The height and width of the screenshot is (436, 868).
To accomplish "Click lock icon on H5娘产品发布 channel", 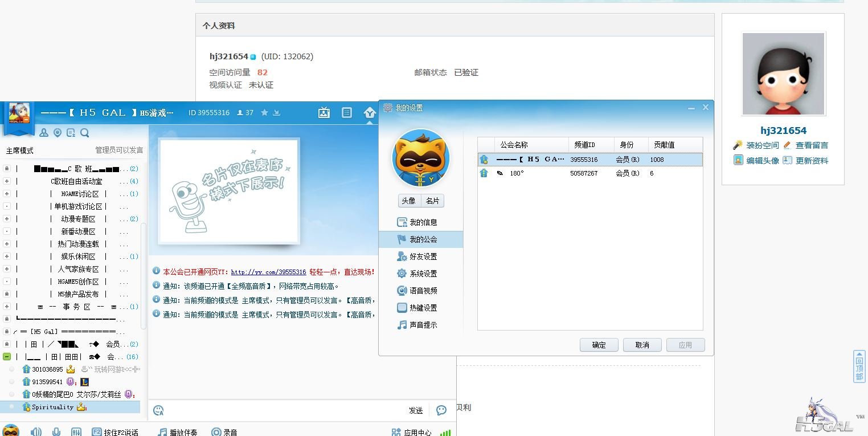I will (7, 294).
